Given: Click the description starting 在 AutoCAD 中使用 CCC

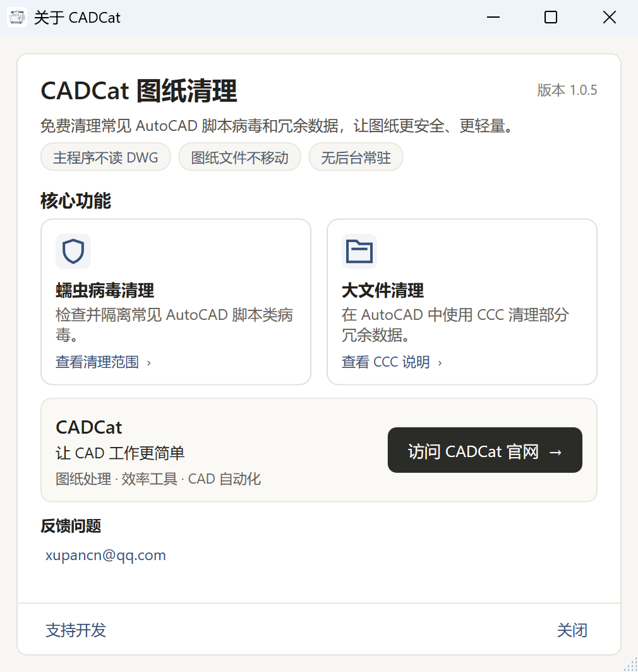Looking at the screenshot, I should click(455, 324).
